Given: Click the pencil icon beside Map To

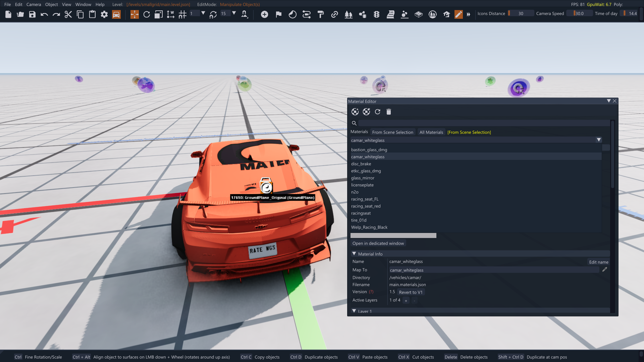Looking at the screenshot, I should pyautogui.click(x=604, y=269).
